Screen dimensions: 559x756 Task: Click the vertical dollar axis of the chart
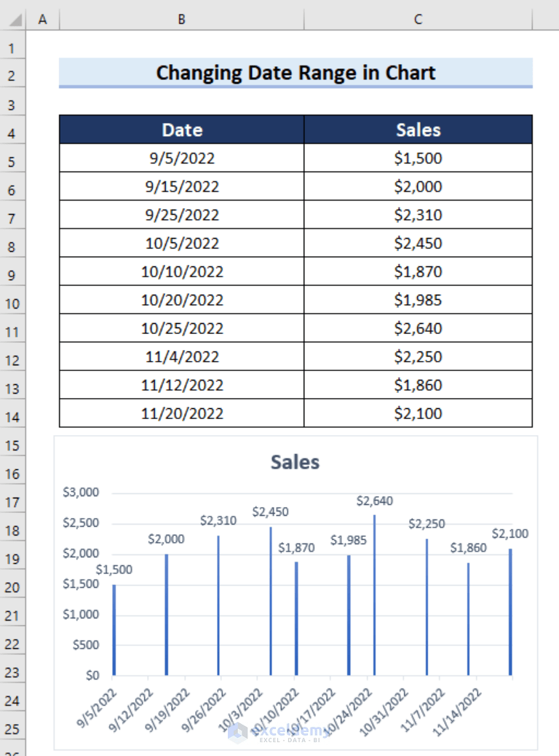pyautogui.click(x=79, y=582)
